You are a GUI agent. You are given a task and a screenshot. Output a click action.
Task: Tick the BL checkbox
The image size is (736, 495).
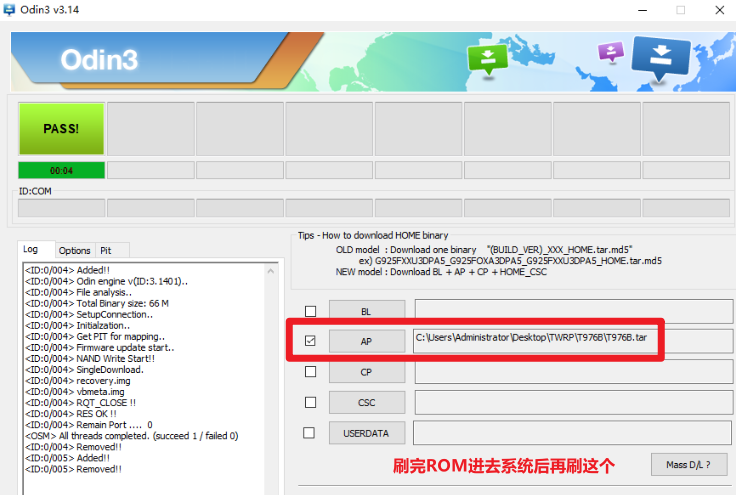coord(310,311)
